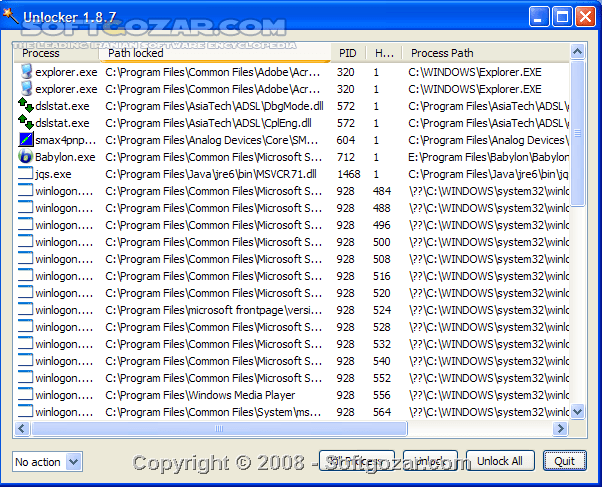Click the winlogon icon for handle 496
The height and width of the screenshot is (487, 602).
[x=26, y=225]
